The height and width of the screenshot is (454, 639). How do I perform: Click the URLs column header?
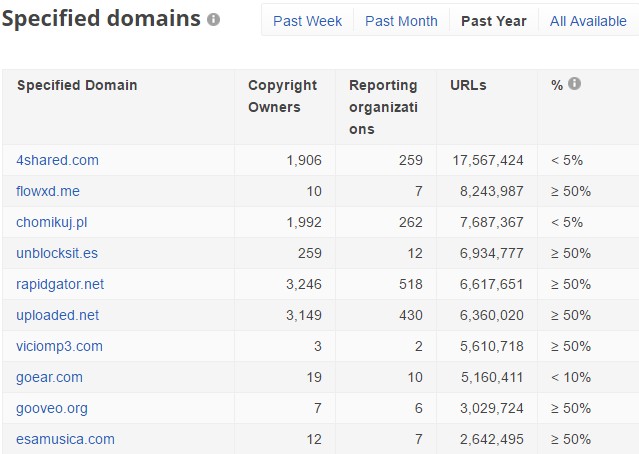point(468,85)
